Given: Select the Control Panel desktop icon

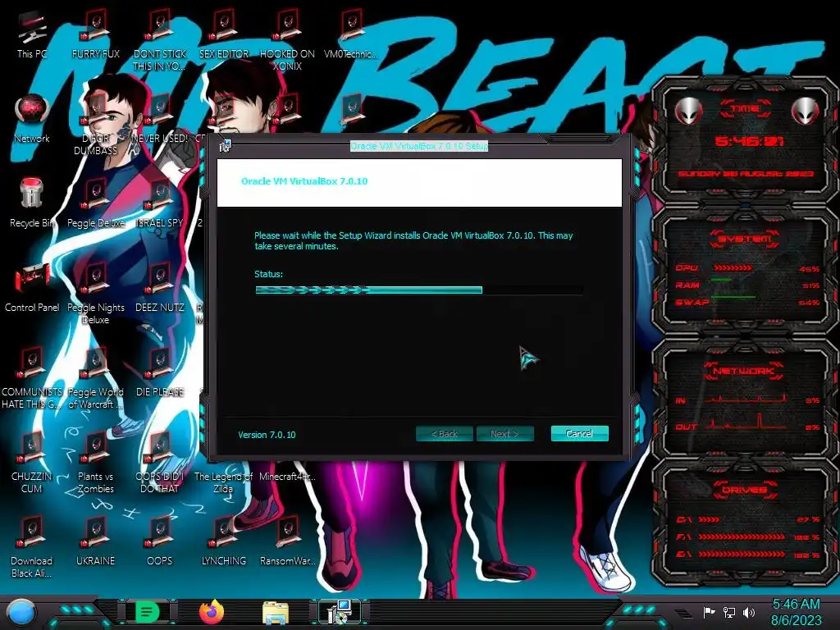Looking at the screenshot, I should 32,288.
